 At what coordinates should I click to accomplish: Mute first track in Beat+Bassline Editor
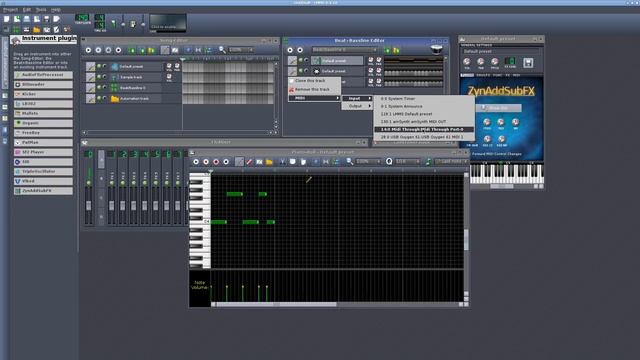point(300,60)
